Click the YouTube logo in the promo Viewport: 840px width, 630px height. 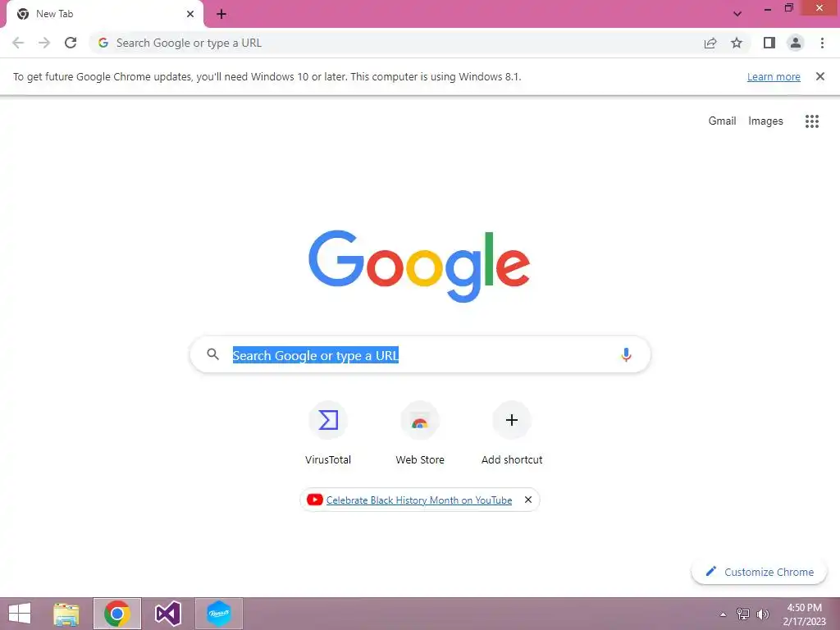314,500
